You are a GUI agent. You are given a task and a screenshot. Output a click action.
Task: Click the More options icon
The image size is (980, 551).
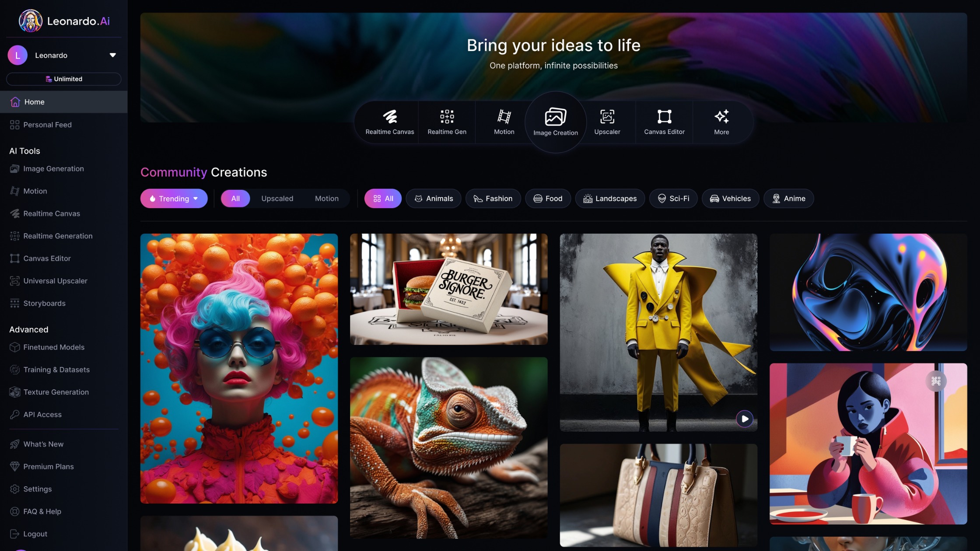pyautogui.click(x=721, y=121)
